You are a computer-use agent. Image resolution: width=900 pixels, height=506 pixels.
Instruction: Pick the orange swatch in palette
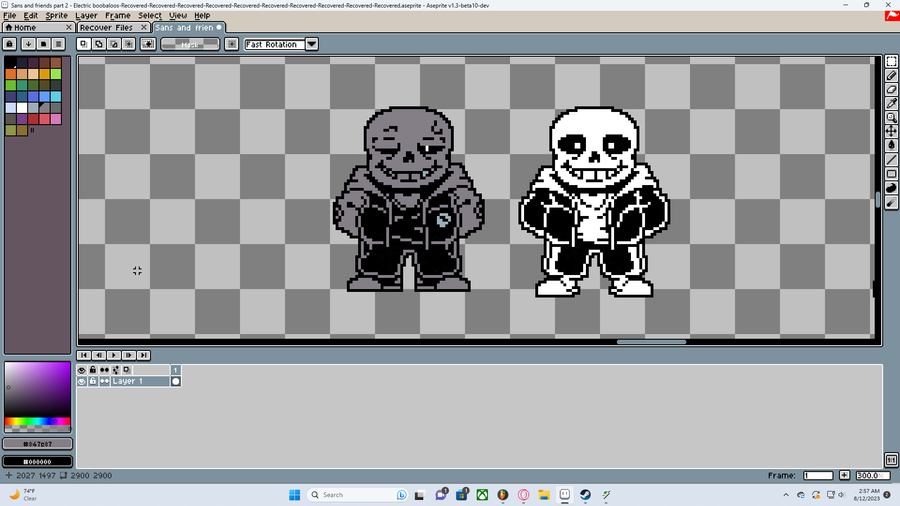10,73
